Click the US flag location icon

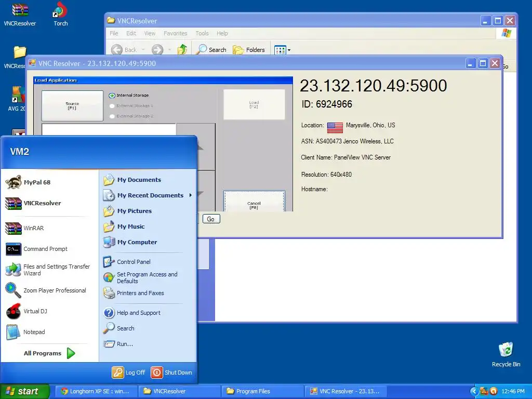click(x=335, y=128)
